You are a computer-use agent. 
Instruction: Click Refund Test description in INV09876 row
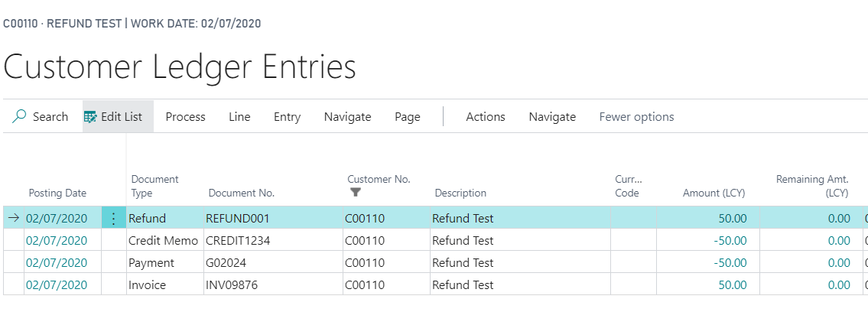(463, 285)
